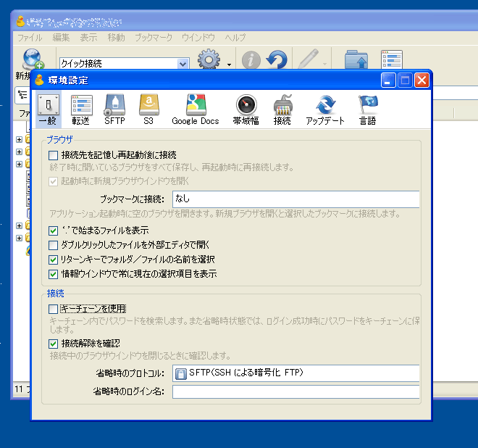Open the 省略時のプロトコル SFTP dropdown

point(295,373)
